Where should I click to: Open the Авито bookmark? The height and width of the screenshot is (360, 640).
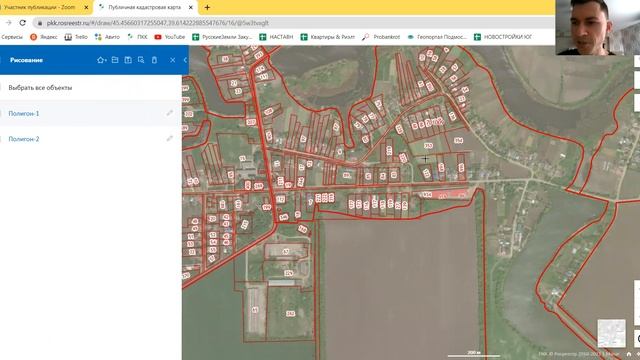pos(107,37)
